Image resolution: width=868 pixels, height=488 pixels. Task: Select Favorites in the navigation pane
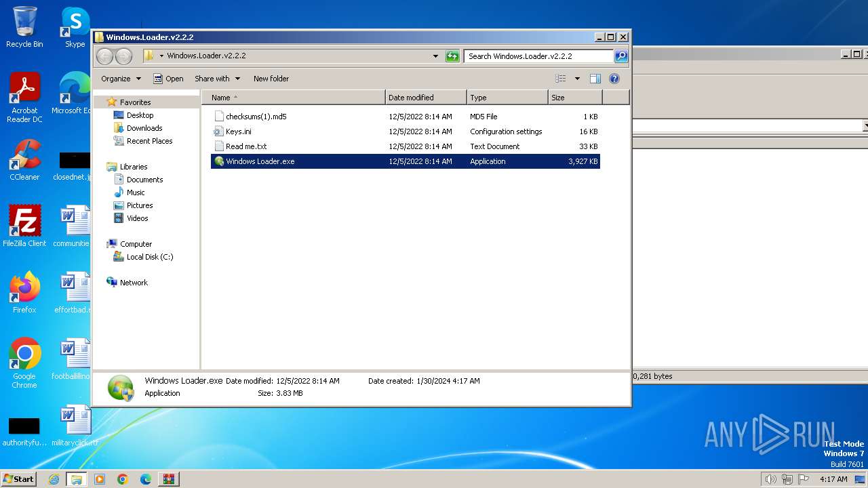point(135,102)
